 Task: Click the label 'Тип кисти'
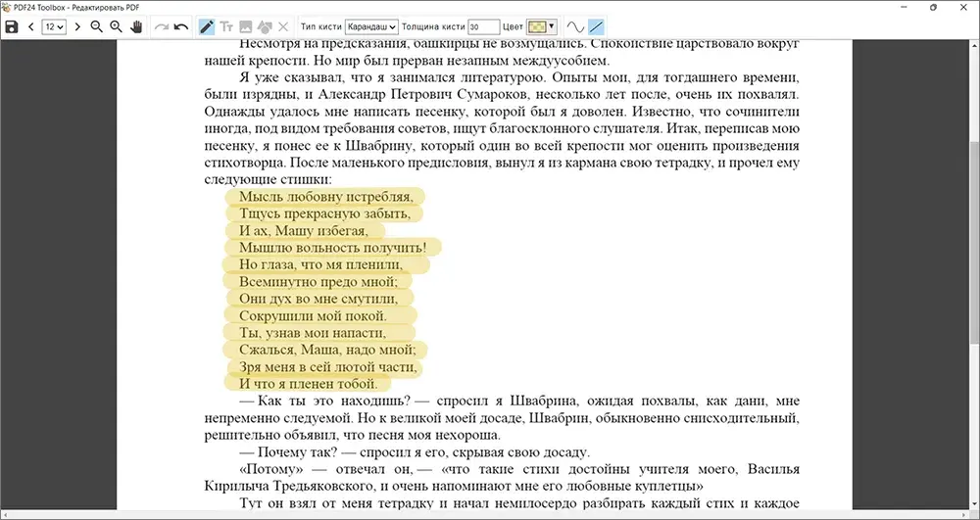[320, 26]
